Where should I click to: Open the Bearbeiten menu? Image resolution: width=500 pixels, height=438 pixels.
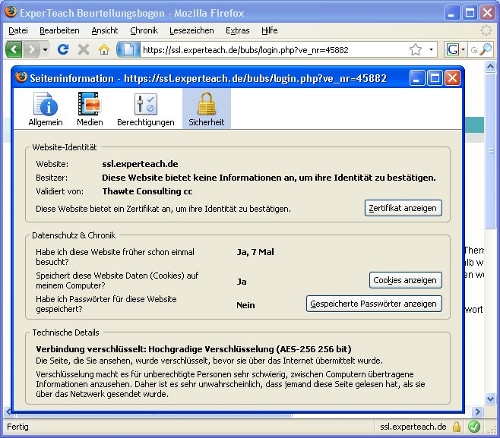pyautogui.click(x=59, y=31)
